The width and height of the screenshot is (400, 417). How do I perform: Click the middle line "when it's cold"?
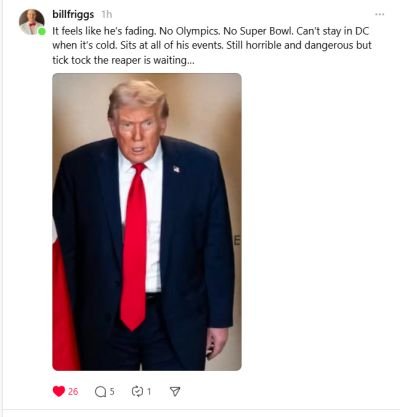click(x=212, y=46)
